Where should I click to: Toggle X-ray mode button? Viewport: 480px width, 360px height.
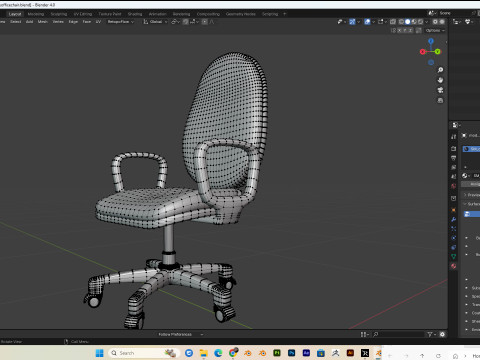click(393, 22)
